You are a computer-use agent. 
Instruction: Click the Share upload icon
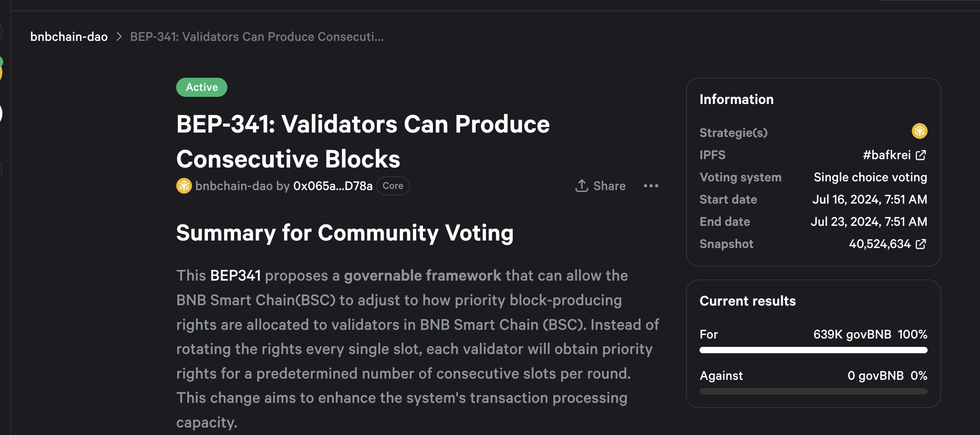pyautogui.click(x=582, y=186)
